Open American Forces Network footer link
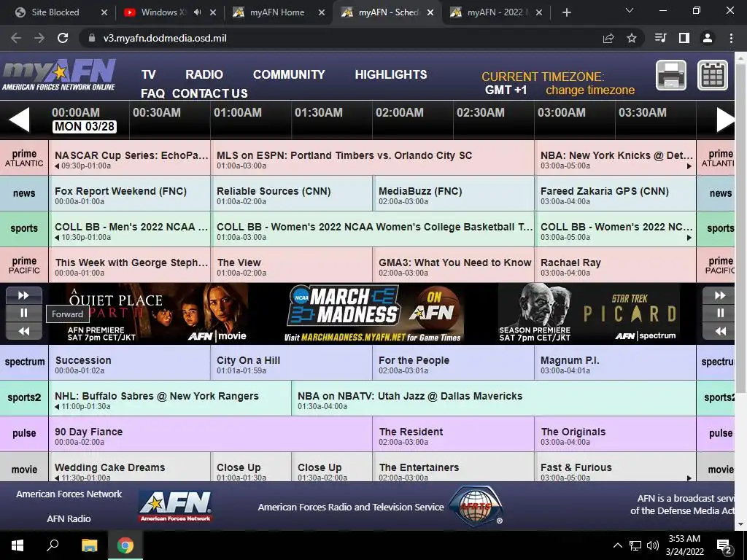Screen dimensions: 747x560 click(69, 494)
